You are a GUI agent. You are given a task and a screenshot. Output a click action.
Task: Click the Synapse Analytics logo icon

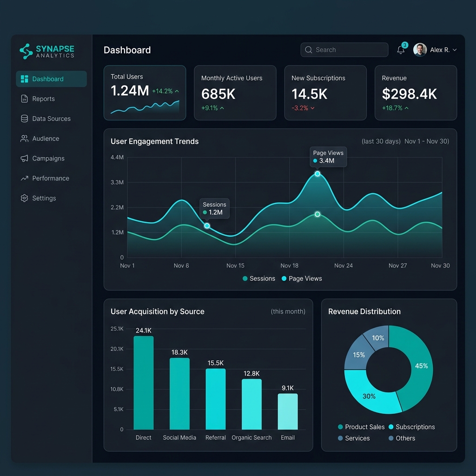[x=26, y=51]
